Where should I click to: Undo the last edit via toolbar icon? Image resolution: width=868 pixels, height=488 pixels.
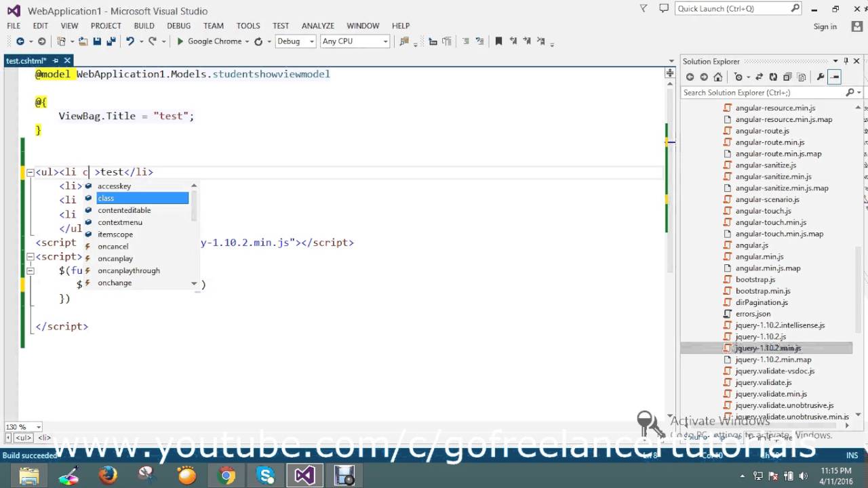(130, 41)
